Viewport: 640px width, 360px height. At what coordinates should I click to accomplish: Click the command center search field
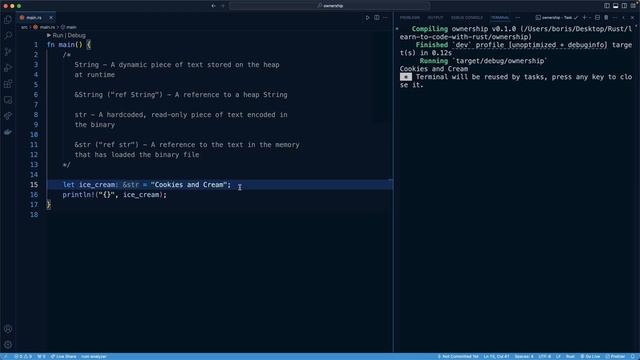click(x=330, y=6)
